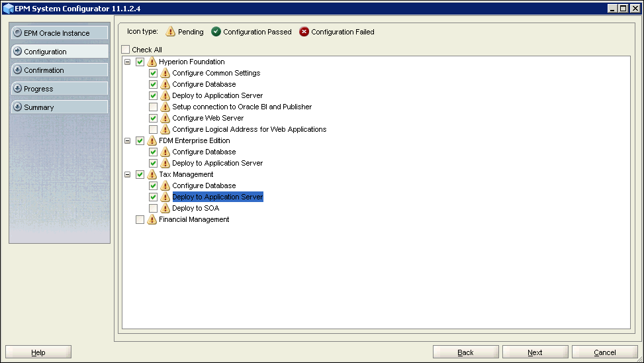Screen dimensions: 644x363
Task: Uncheck Configure Web Server checkbox
Action: [x=153, y=118]
